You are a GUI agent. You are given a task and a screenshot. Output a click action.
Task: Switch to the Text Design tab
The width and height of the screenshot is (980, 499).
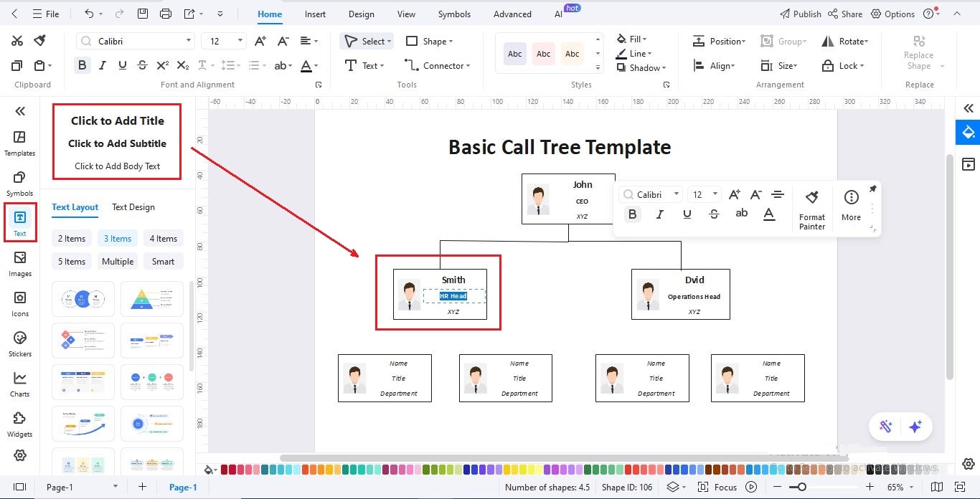[x=133, y=207]
